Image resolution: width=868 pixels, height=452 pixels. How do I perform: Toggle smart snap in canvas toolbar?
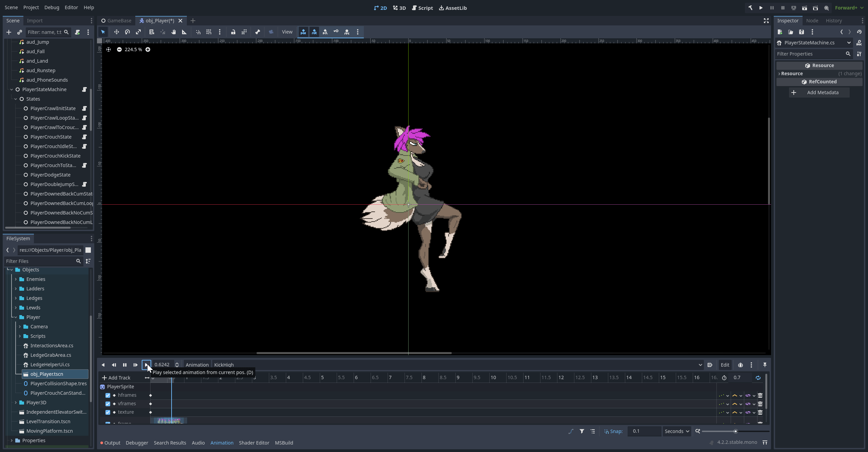[x=198, y=32]
